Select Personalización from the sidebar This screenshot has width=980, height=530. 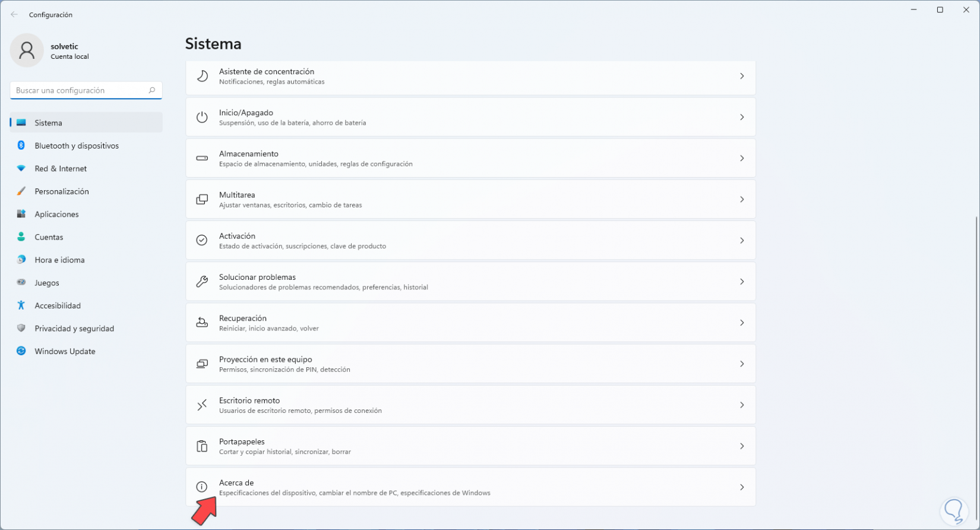(62, 191)
